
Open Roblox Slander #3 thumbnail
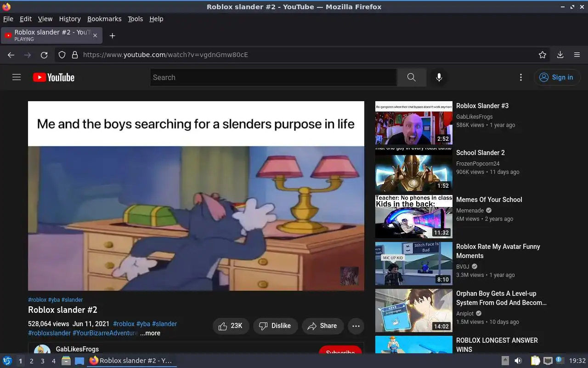[x=414, y=123]
